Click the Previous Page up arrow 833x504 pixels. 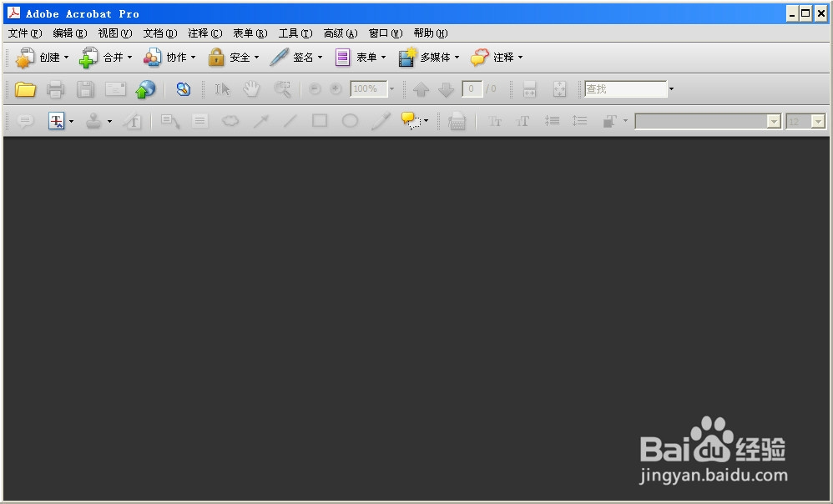tap(421, 89)
